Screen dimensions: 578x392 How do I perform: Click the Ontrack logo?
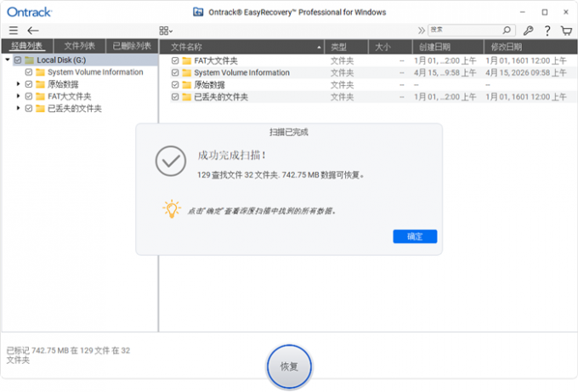(30, 12)
